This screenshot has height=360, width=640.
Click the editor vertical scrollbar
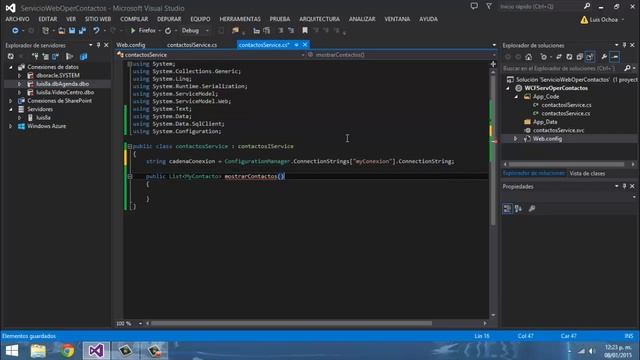(493, 149)
